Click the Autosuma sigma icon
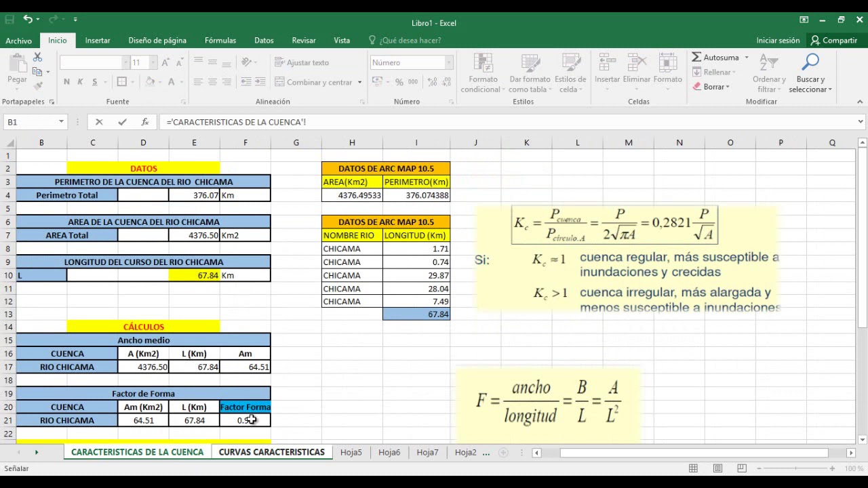 point(696,58)
